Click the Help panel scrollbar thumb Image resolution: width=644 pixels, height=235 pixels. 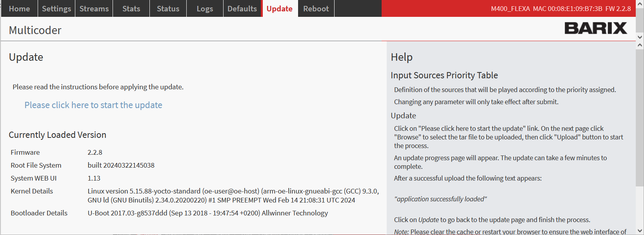pyautogui.click(x=640, y=117)
